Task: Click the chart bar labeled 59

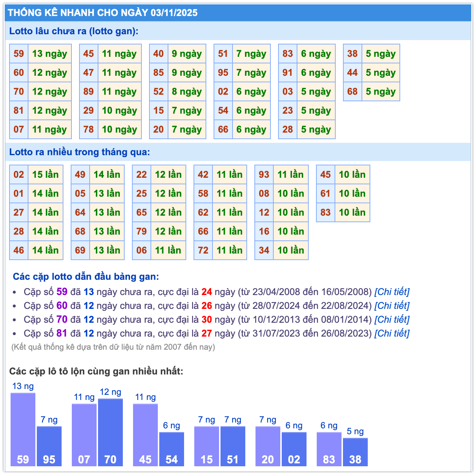Action: pos(23,430)
